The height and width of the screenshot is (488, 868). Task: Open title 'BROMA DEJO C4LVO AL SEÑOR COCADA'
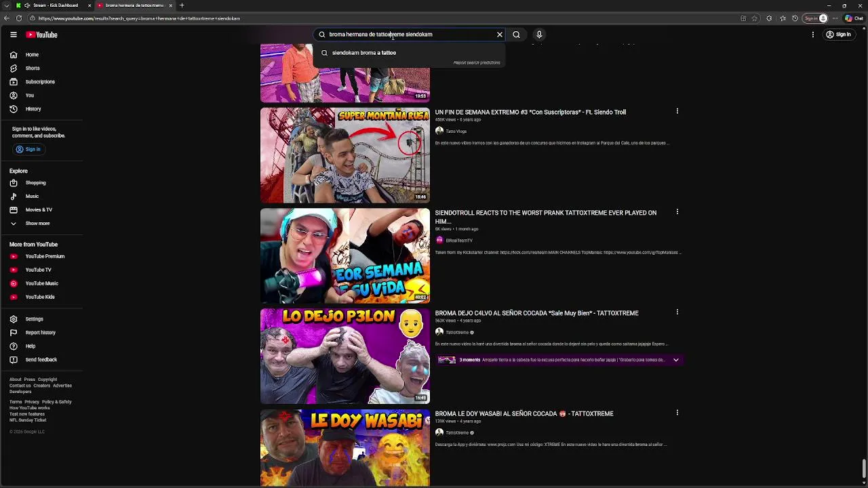pos(536,313)
